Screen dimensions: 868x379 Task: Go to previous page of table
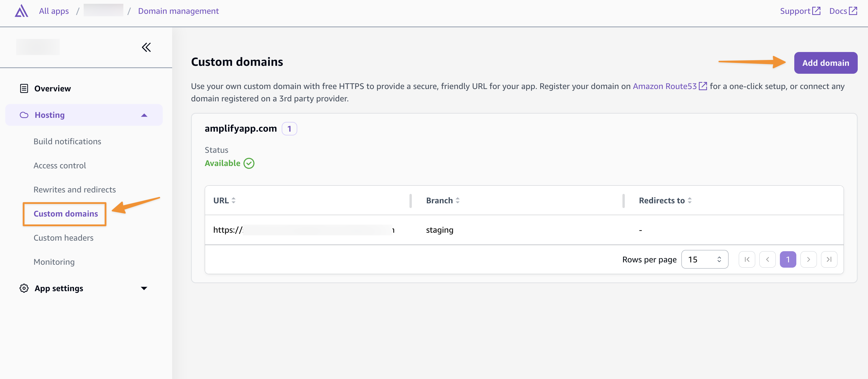click(x=767, y=259)
